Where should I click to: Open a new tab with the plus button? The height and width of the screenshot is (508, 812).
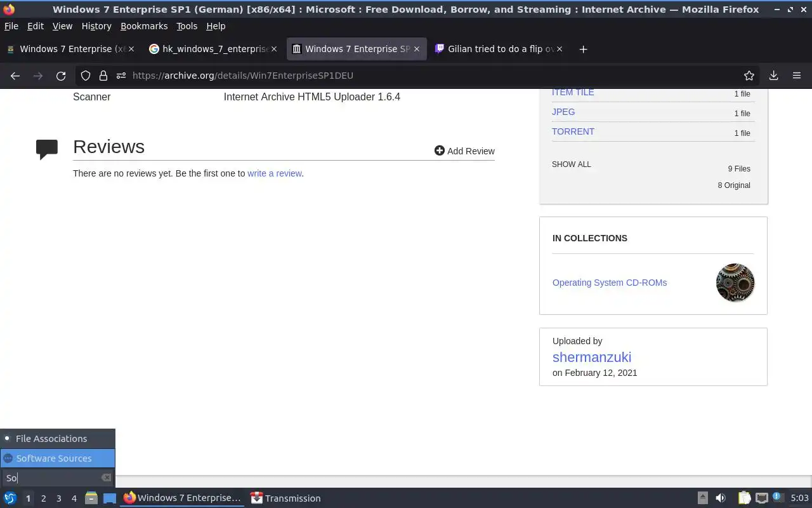[x=583, y=50]
